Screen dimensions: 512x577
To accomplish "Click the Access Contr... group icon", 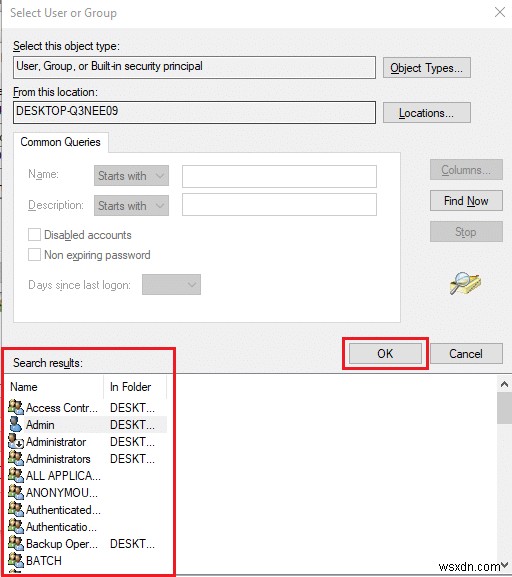I will (x=16, y=407).
